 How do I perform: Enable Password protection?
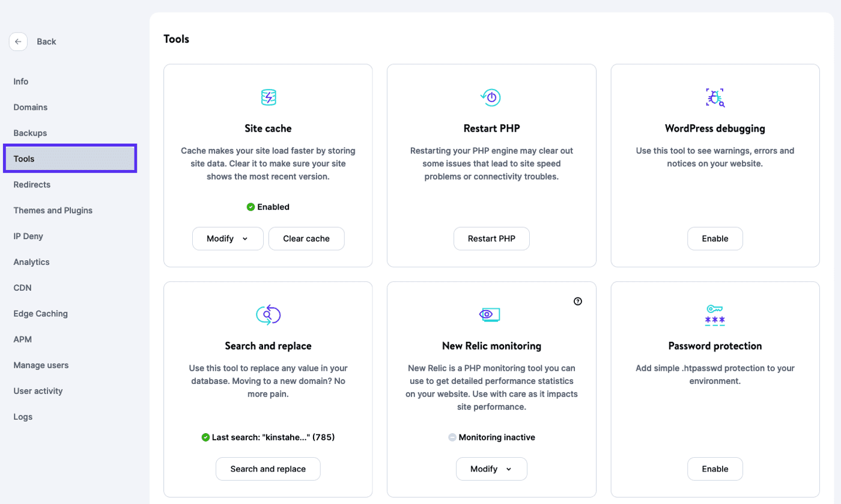(715, 469)
